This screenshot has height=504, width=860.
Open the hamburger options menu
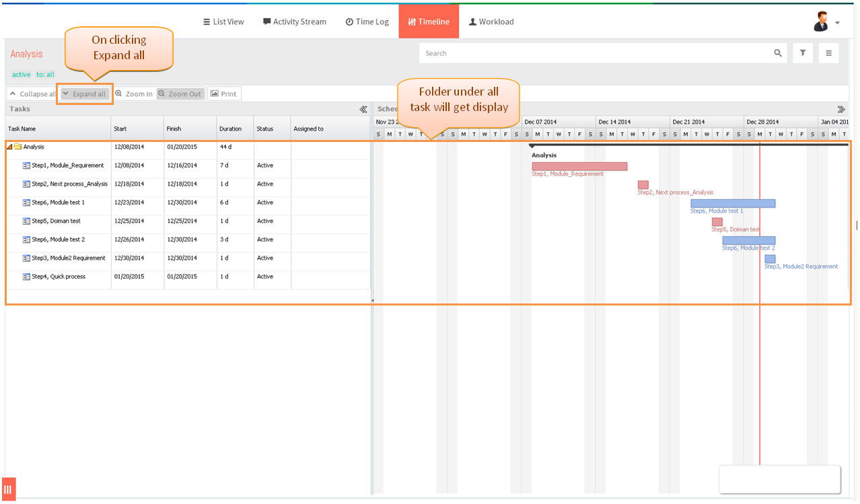(x=829, y=53)
